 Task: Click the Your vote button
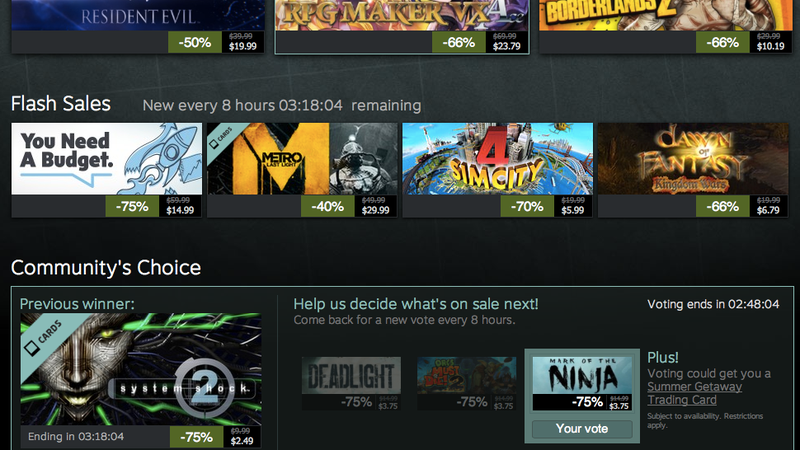point(582,429)
